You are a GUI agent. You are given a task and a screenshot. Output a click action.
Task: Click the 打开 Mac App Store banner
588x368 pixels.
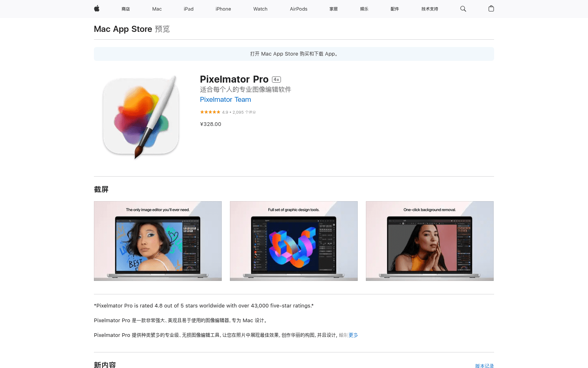pyautogui.click(x=294, y=54)
